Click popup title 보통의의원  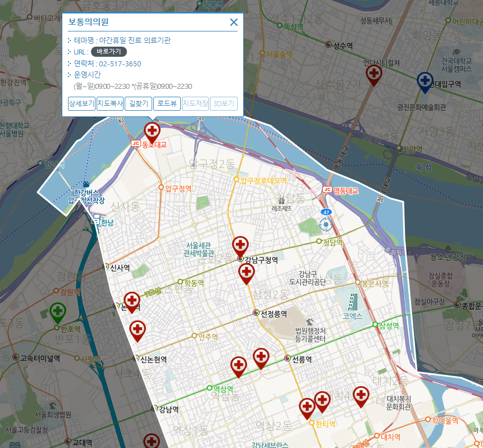[88, 22]
